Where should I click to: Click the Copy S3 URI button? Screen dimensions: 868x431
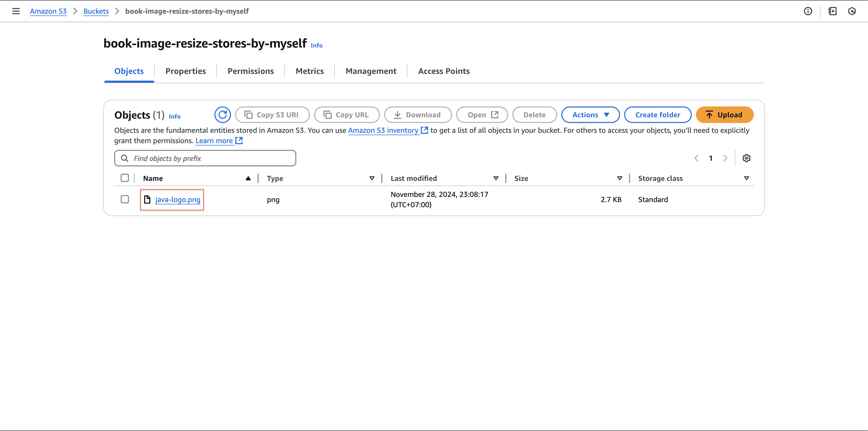click(x=272, y=115)
